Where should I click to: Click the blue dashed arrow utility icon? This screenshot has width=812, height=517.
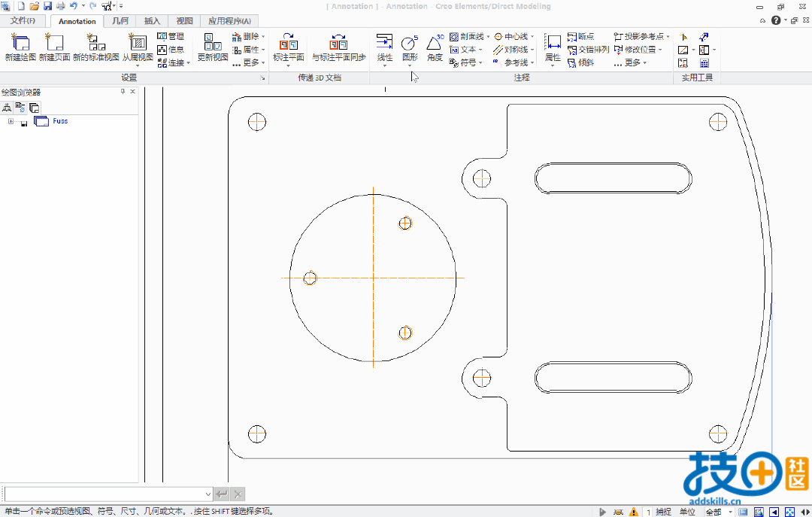704,37
